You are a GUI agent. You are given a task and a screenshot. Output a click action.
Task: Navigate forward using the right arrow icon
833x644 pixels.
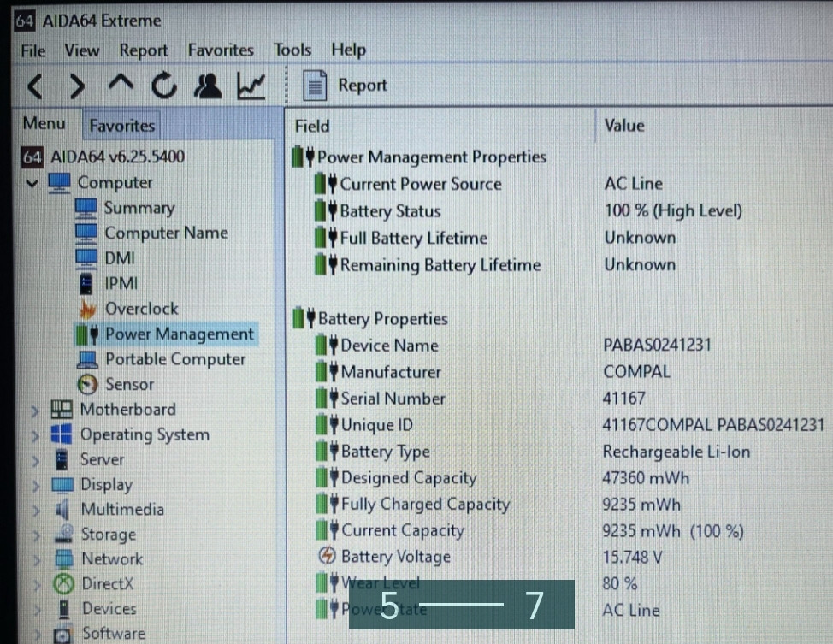click(77, 86)
